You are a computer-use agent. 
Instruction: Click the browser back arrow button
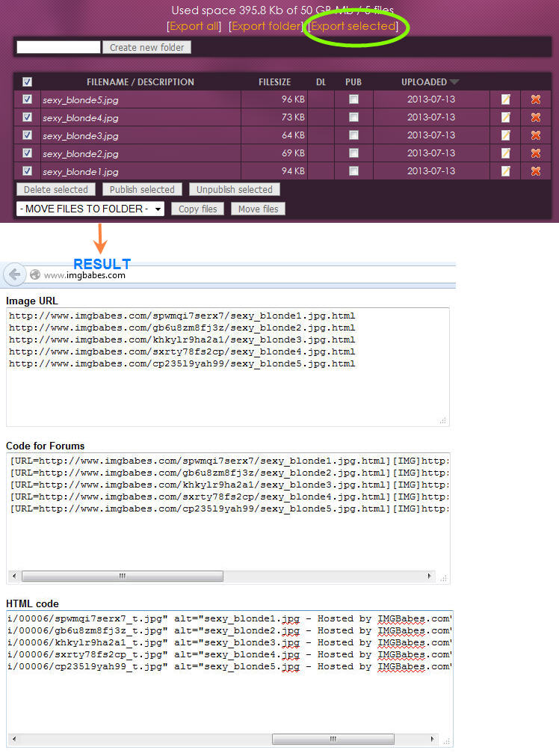(14, 274)
